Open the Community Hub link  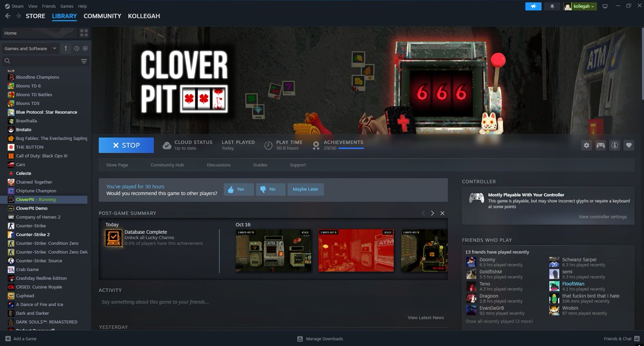point(167,165)
